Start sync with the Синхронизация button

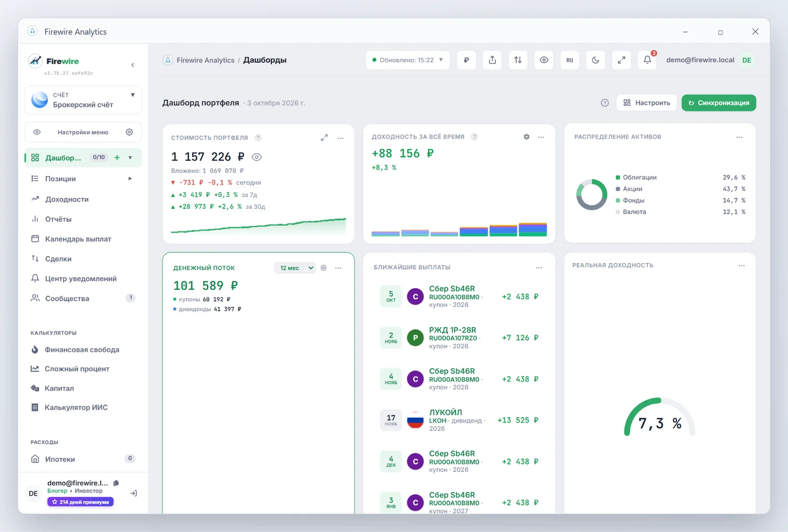click(x=719, y=103)
